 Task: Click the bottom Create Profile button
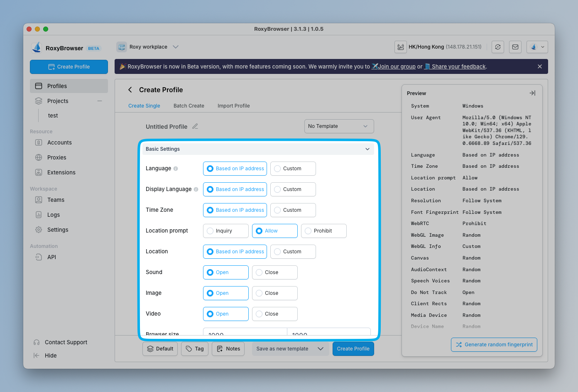[x=353, y=349]
